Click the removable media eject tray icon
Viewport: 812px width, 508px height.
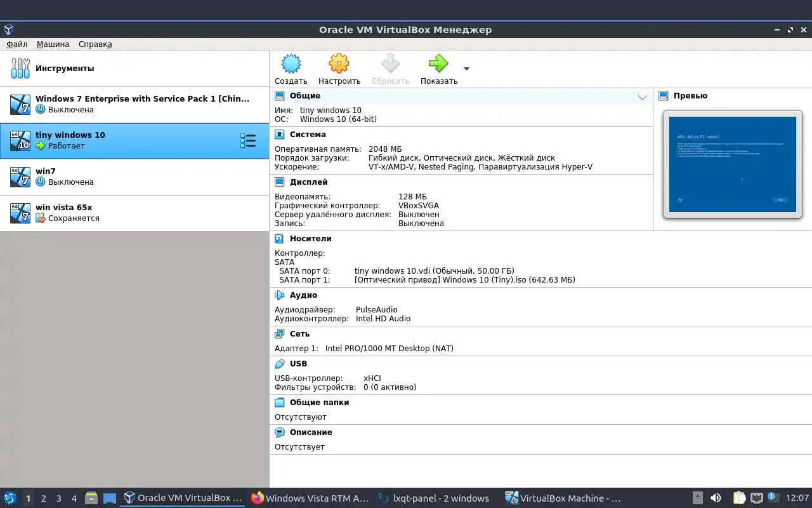(697, 498)
